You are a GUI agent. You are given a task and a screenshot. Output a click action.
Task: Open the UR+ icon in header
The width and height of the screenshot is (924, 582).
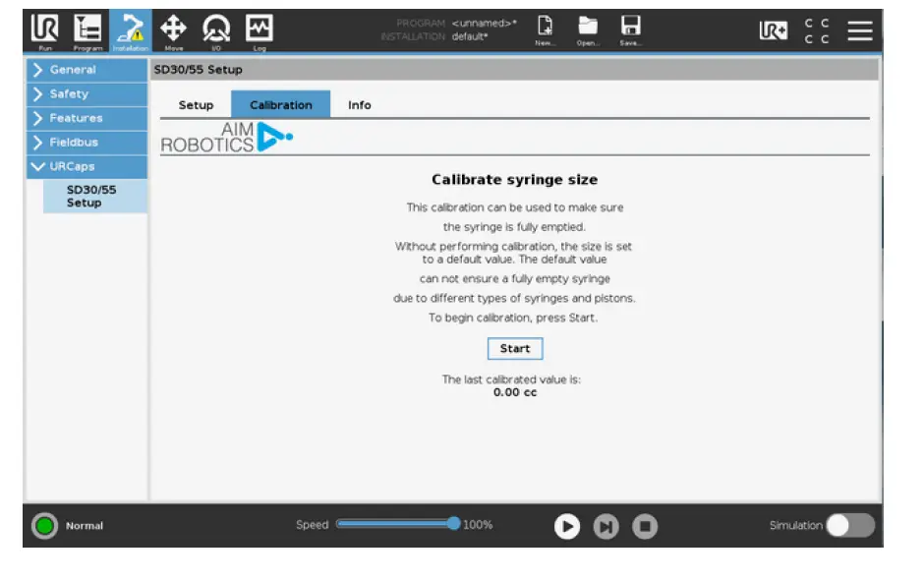pyautogui.click(x=774, y=30)
